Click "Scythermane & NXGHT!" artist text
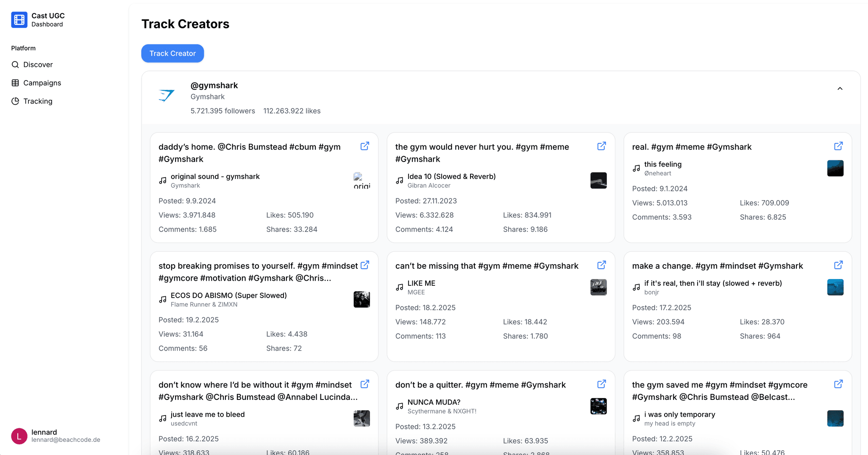This screenshot has height=455, width=868. tap(442, 411)
